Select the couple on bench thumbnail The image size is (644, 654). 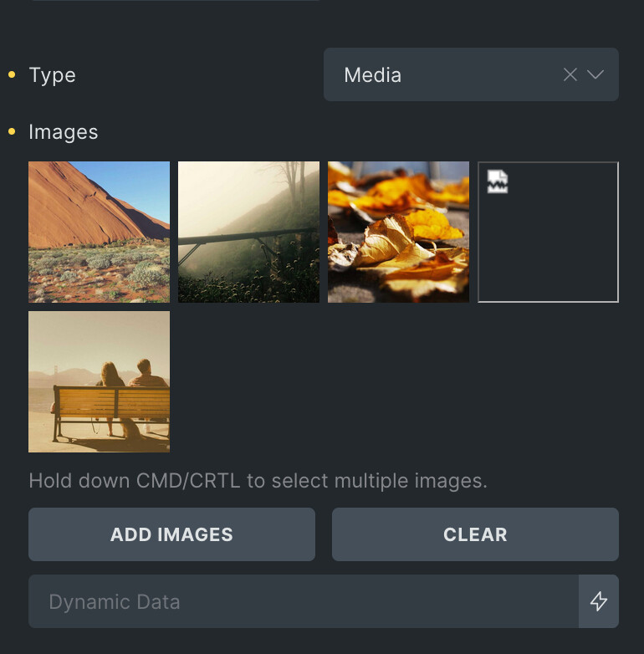[99, 381]
